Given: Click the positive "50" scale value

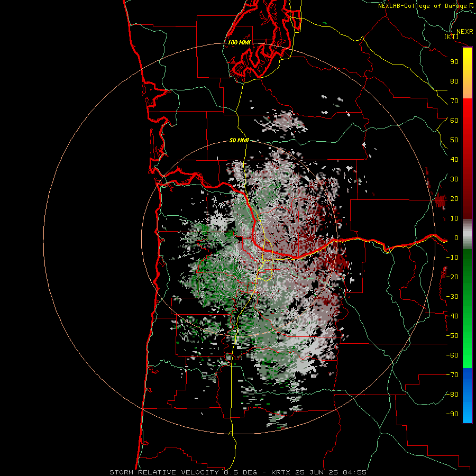Looking at the screenshot, I should pyautogui.click(x=454, y=140).
